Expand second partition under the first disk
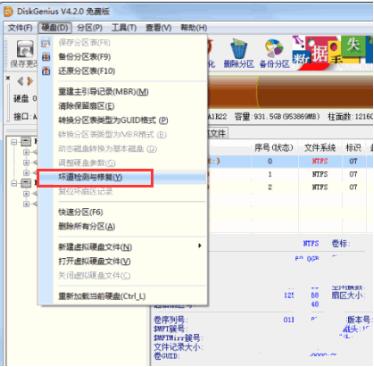The height and width of the screenshot is (367, 374). [26, 163]
